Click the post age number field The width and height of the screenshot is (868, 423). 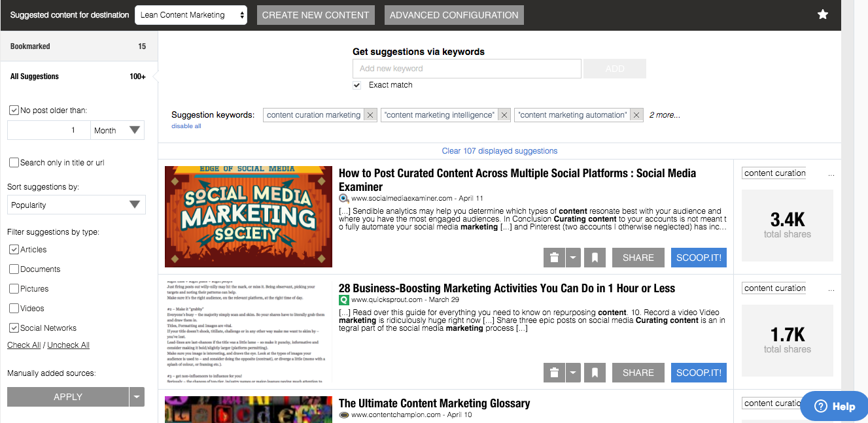[x=49, y=130]
